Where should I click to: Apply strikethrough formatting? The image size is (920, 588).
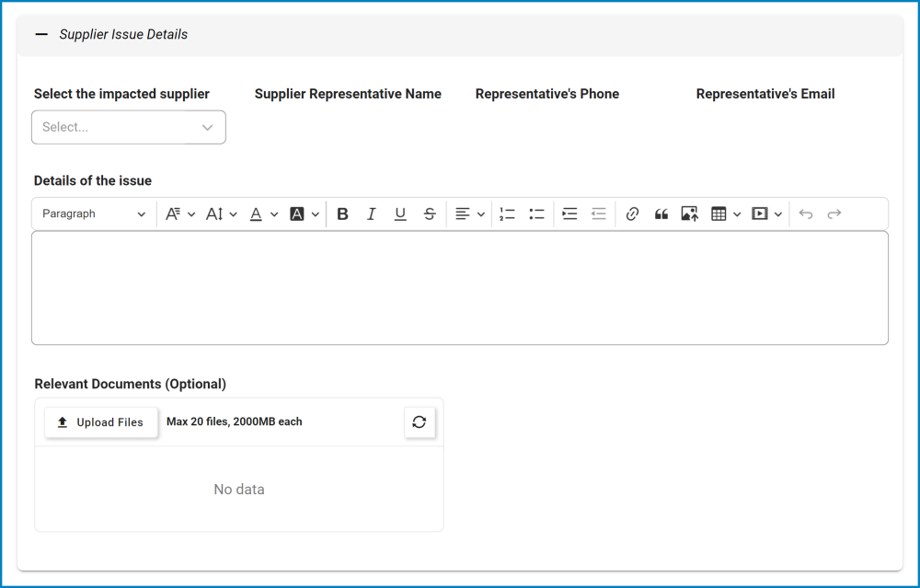point(430,214)
